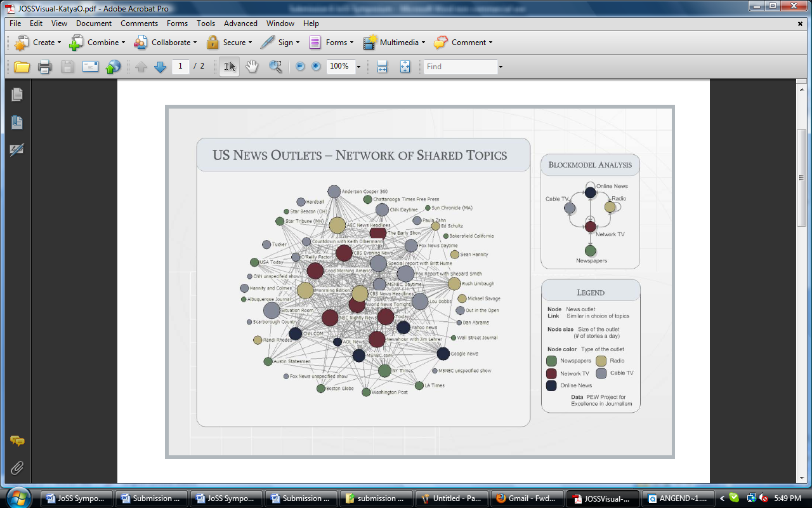Open the Advanced menu
Viewport: 812px width, 508px height.
tap(240, 23)
